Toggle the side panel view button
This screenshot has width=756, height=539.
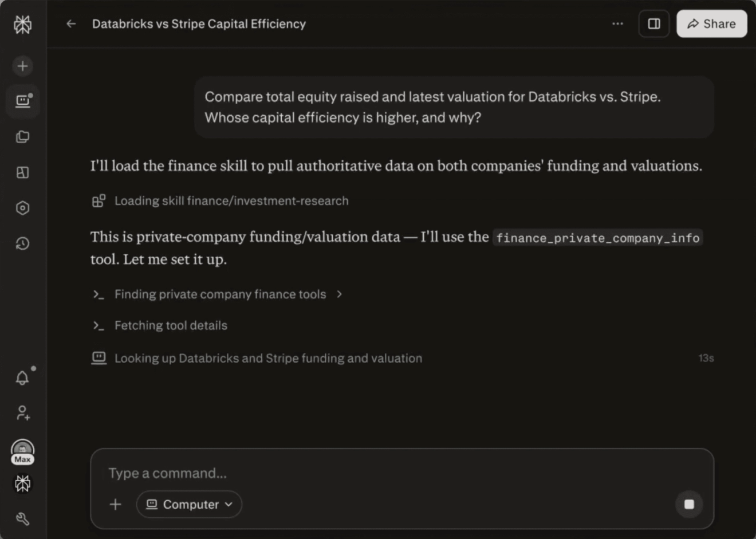[x=654, y=23]
